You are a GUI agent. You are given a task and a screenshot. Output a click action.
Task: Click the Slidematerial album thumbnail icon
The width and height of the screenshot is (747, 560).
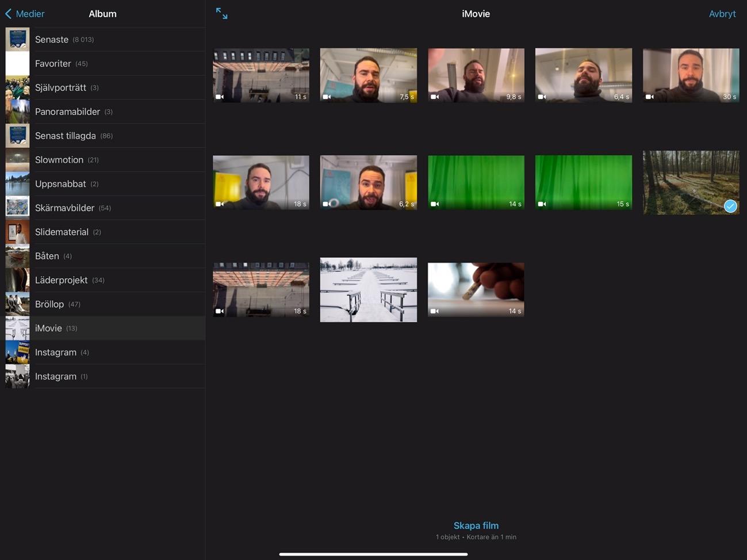point(17,232)
